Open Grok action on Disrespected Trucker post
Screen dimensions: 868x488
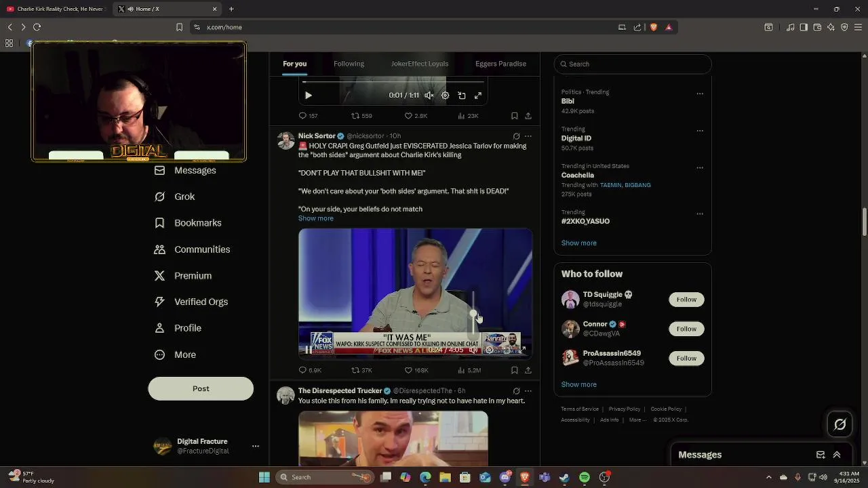516,391
